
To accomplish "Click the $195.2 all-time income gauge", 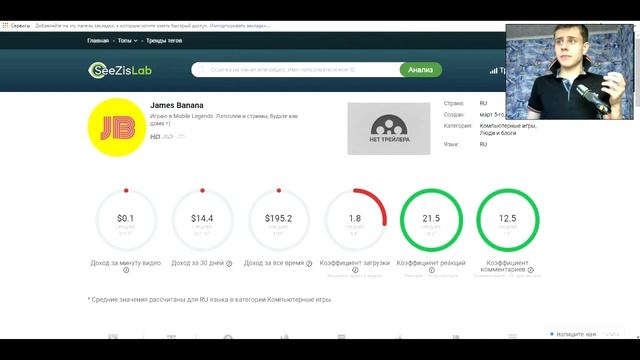I will tap(278, 220).
